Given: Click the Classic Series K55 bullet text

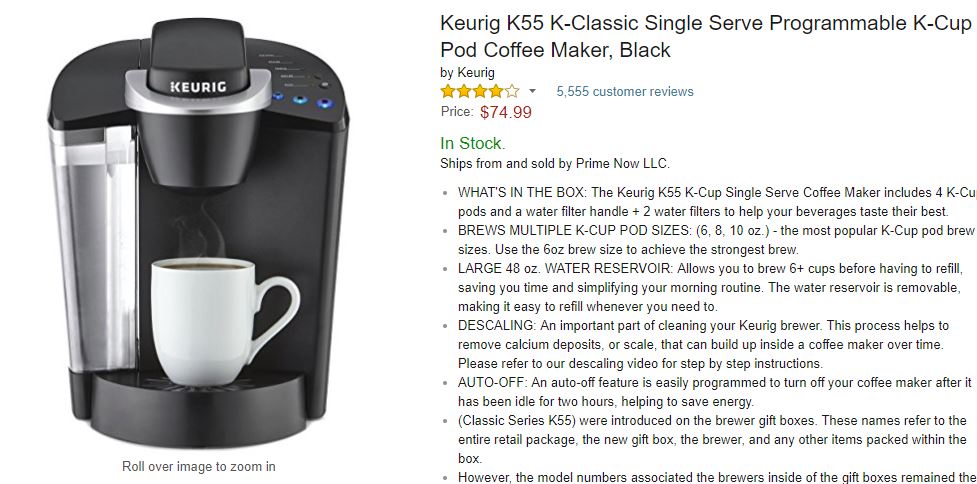Looking at the screenshot, I should pos(712,440).
